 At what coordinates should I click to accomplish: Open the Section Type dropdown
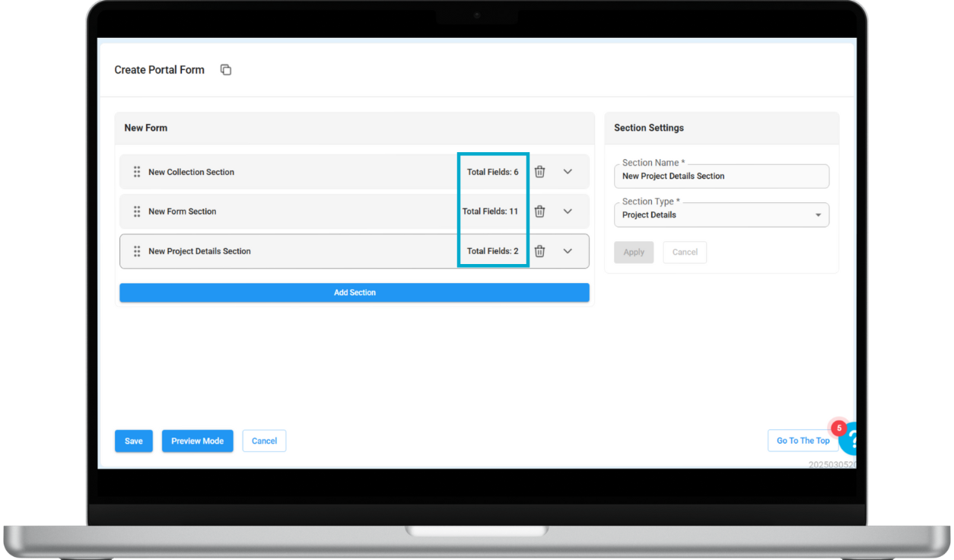[x=721, y=215]
